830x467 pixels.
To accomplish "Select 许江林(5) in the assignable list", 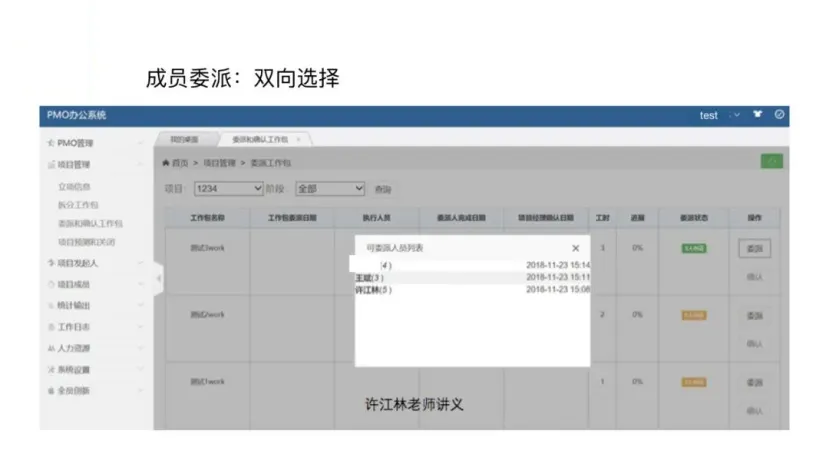I will click(x=373, y=290).
